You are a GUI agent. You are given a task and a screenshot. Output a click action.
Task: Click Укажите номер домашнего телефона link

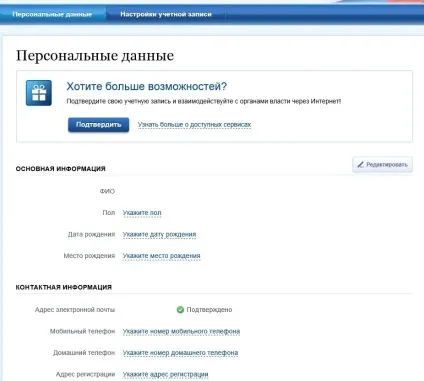[180, 353]
